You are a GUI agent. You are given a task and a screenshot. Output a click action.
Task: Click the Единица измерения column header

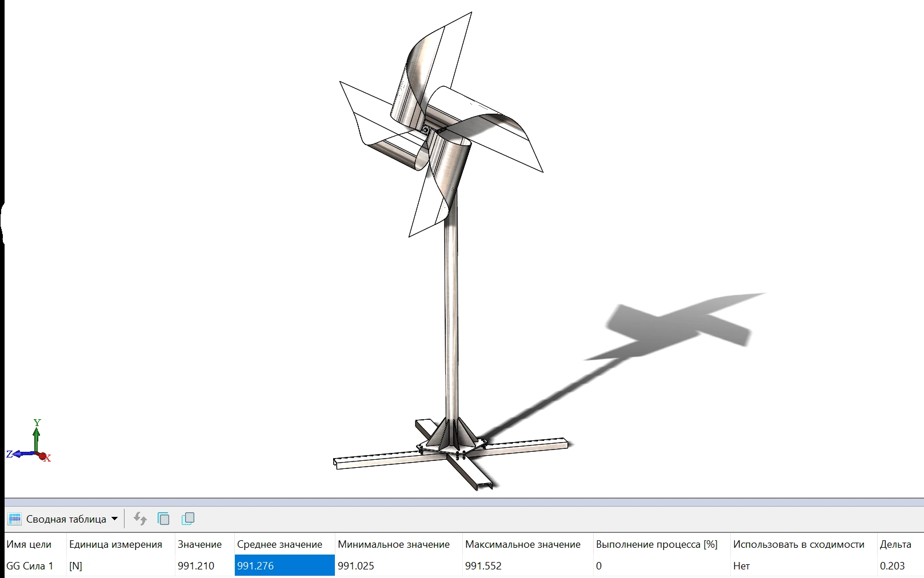click(115, 544)
